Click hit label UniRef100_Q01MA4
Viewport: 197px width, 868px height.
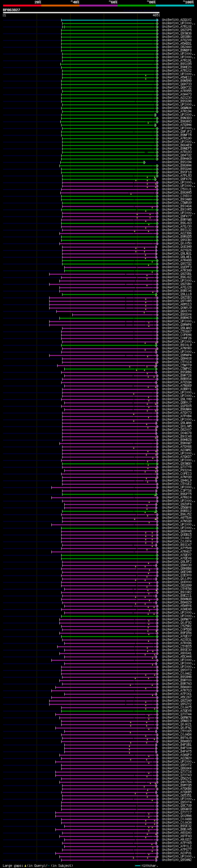[177, 816]
